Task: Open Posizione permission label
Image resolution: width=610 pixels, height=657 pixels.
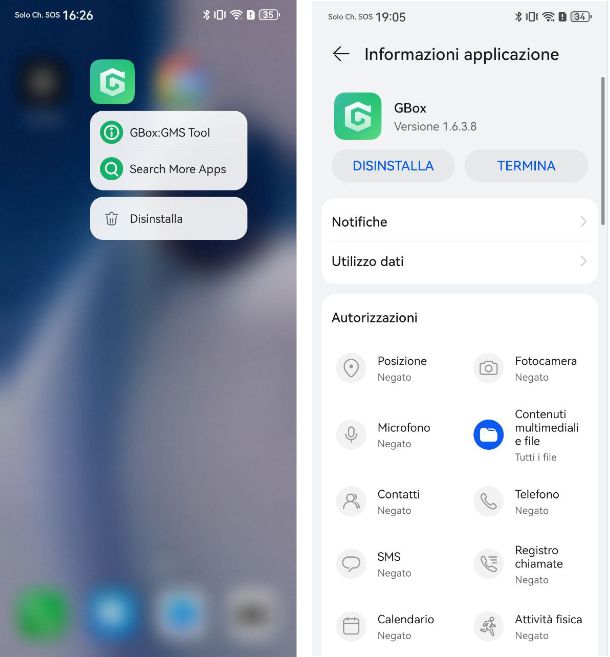Action: (x=402, y=361)
